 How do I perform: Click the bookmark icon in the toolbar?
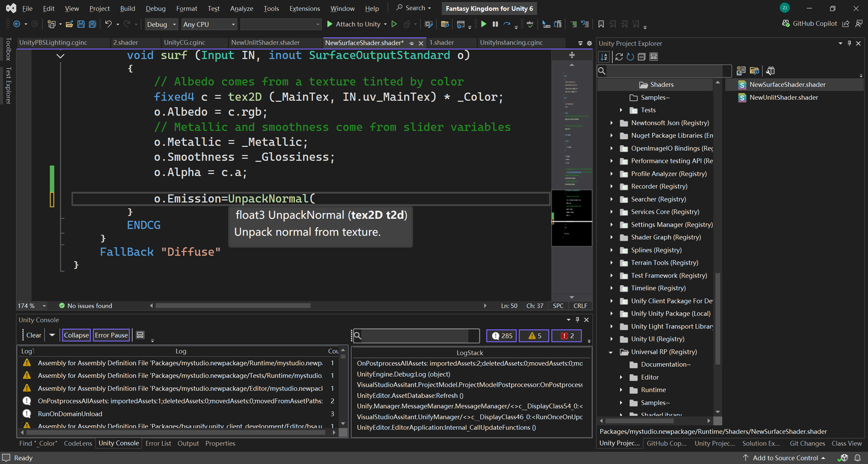point(601,24)
